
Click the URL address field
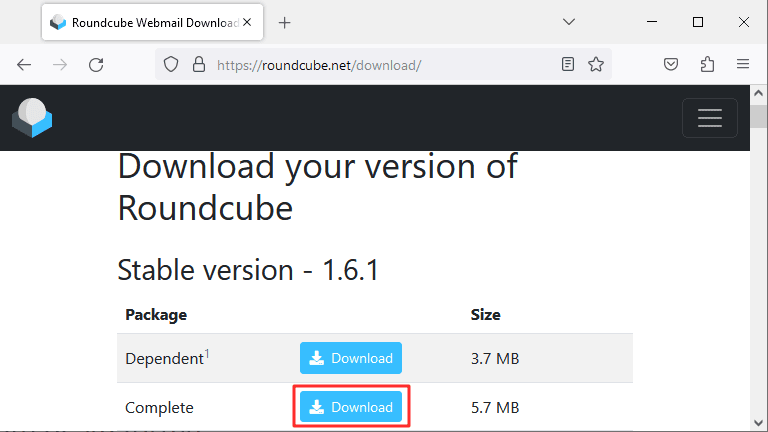click(382, 65)
